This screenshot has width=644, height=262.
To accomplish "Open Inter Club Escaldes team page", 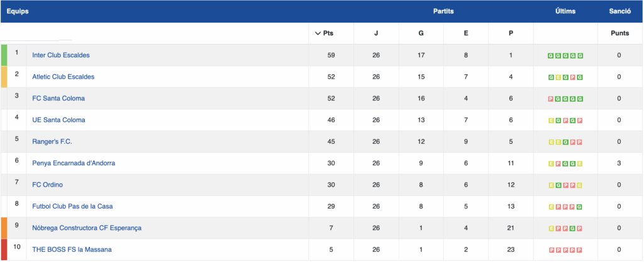I will click(x=61, y=55).
